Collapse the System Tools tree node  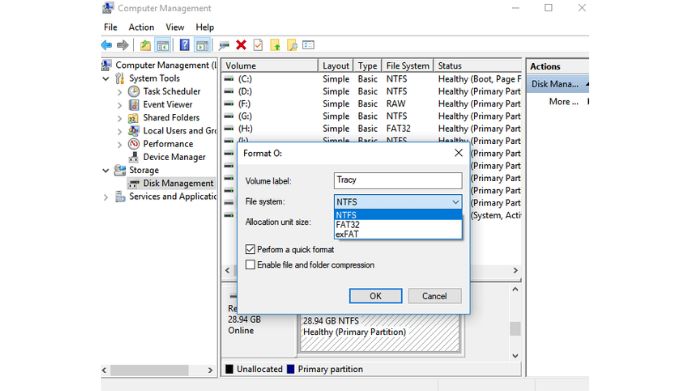pyautogui.click(x=106, y=79)
